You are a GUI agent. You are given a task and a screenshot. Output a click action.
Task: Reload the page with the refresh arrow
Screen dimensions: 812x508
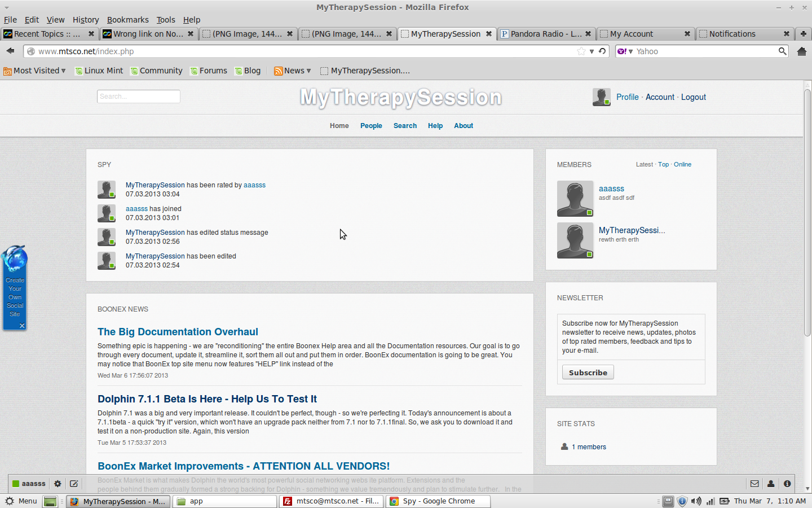point(602,51)
